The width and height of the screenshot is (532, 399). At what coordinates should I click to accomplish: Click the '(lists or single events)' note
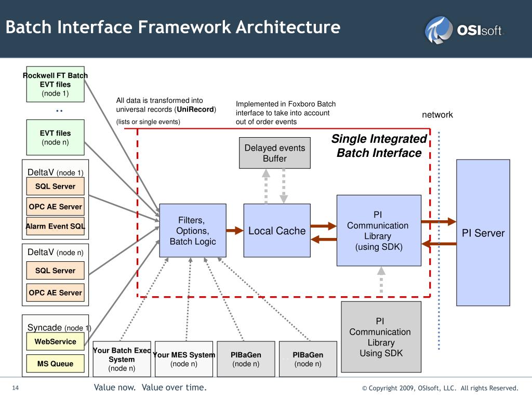148,122
